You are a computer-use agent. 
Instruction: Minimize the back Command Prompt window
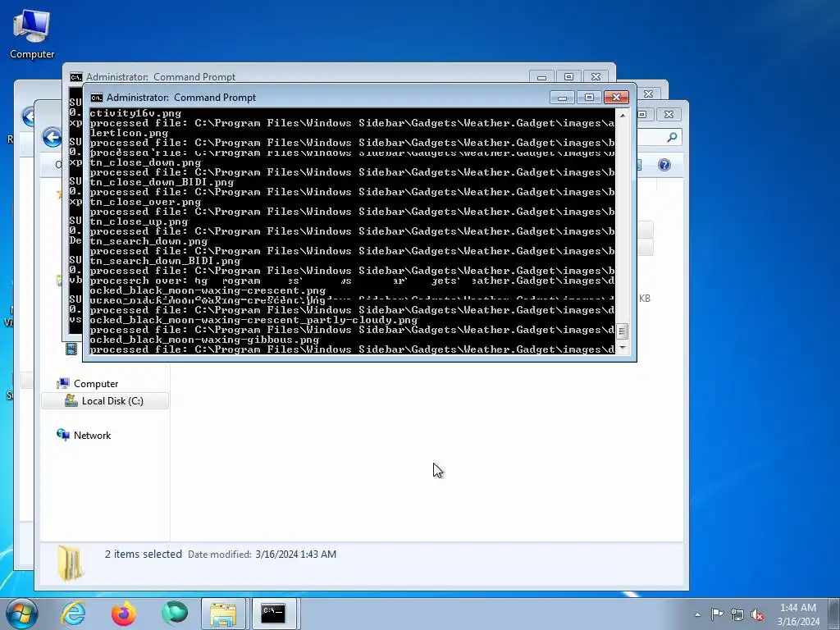point(541,77)
